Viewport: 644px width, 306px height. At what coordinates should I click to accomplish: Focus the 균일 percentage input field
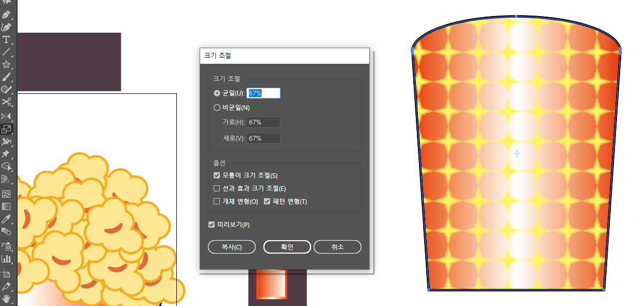click(263, 93)
